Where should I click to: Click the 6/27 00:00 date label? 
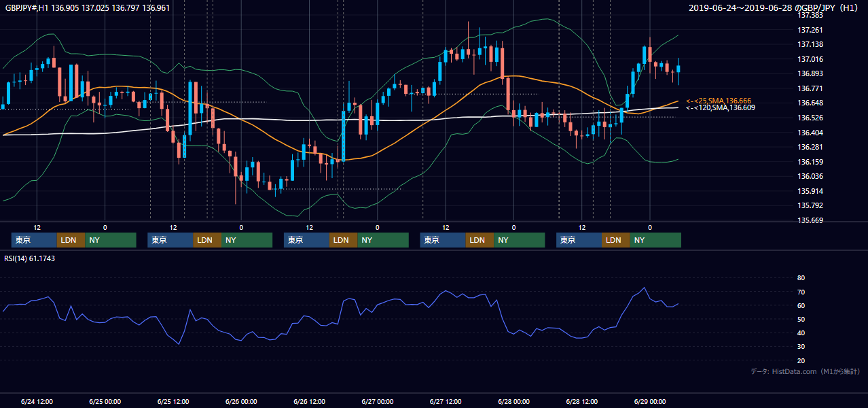[378, 402]
